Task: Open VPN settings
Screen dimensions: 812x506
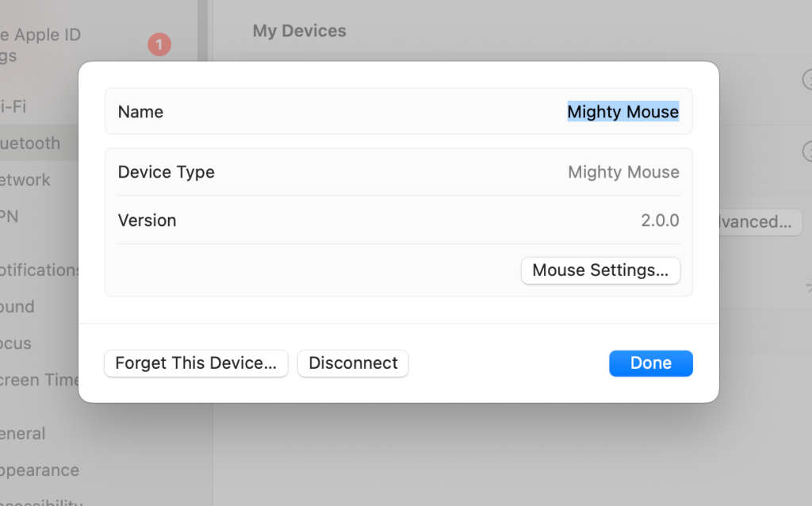Action: click(x=22, y=216)
